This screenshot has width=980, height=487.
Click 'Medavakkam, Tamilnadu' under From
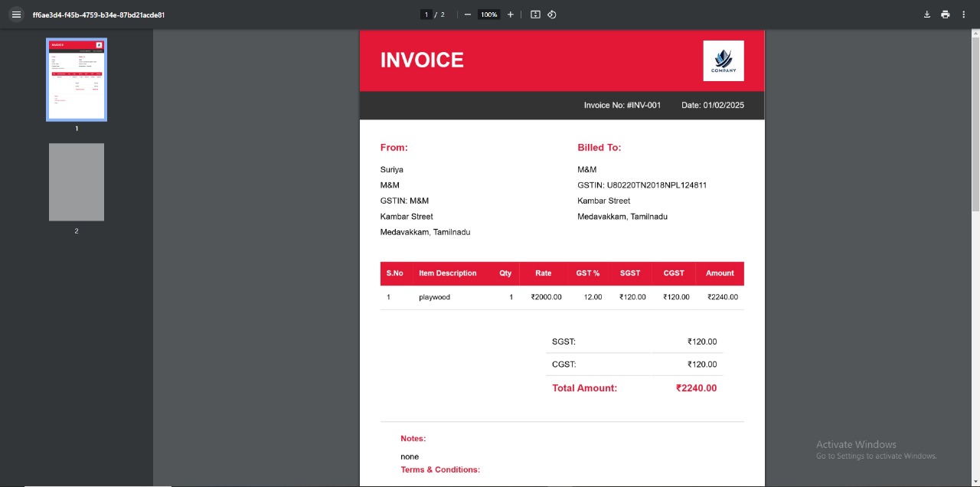pos(425,232)
